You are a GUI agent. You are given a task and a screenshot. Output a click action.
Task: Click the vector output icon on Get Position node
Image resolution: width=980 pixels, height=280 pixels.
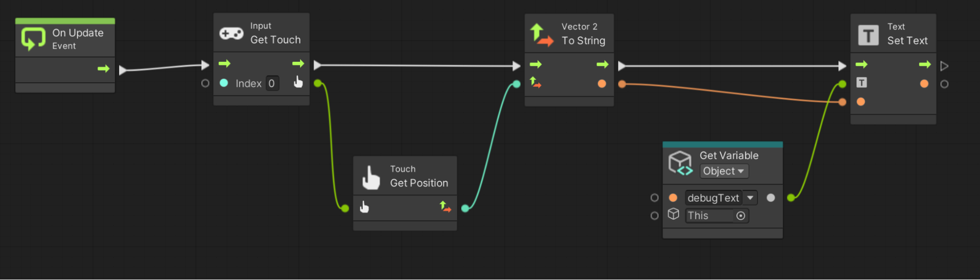pyautogui.click(x=445, y=207)
